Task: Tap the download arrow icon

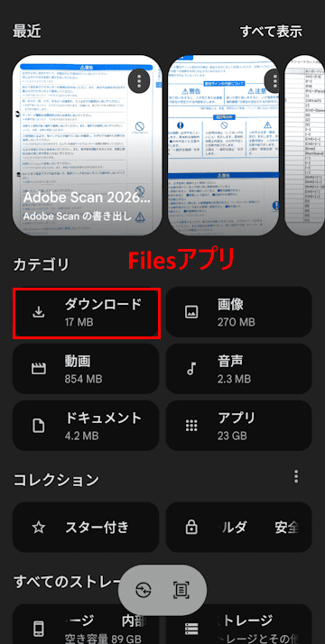Action: pos(39,313)
